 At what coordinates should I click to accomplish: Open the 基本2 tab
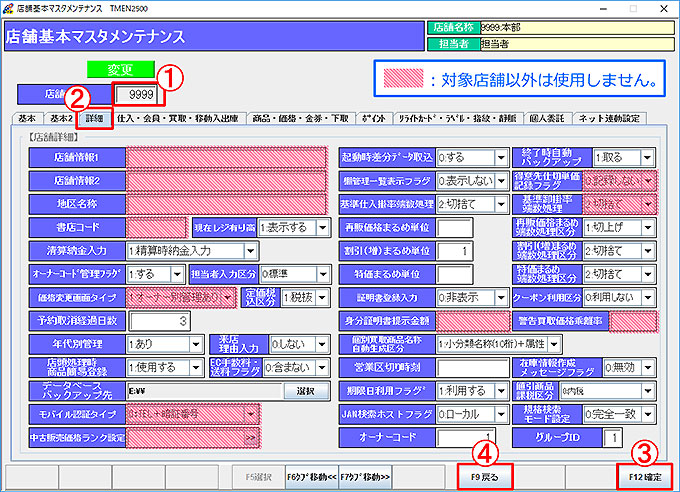pyautogui.click(x=61, y=118)
